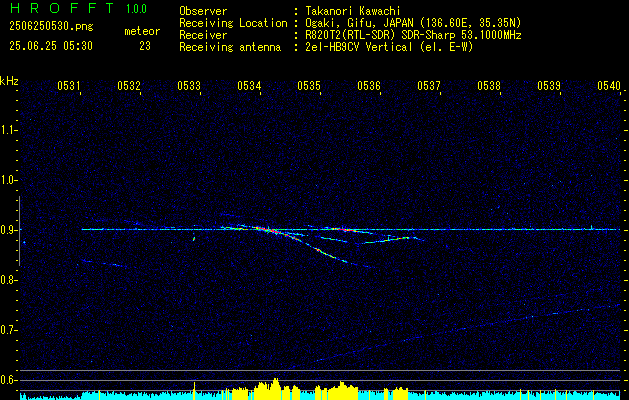629x400 pixels.
Task: Click the 0.8 kHz frequency label
Action: (7, 280)
